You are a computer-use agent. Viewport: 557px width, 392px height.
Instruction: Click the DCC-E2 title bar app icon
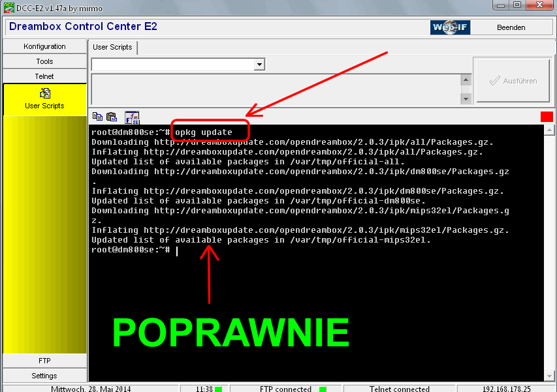click(7, 7)
